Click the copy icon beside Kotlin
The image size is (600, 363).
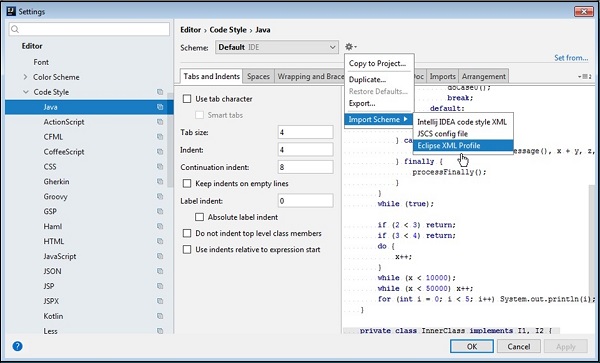[160, 316]
